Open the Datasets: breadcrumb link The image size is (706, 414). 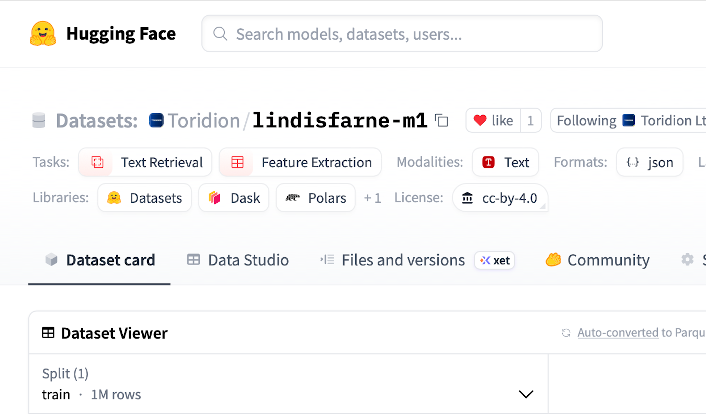96,121
